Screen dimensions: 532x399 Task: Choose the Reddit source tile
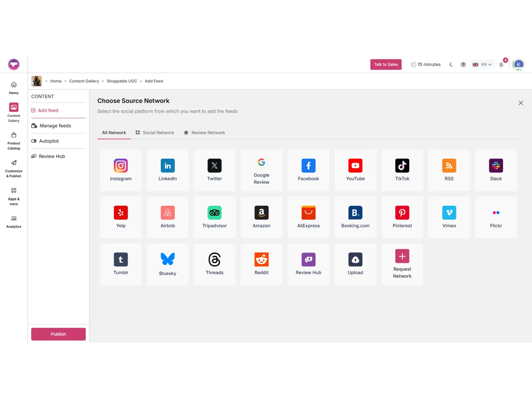(x=262, y=265)
